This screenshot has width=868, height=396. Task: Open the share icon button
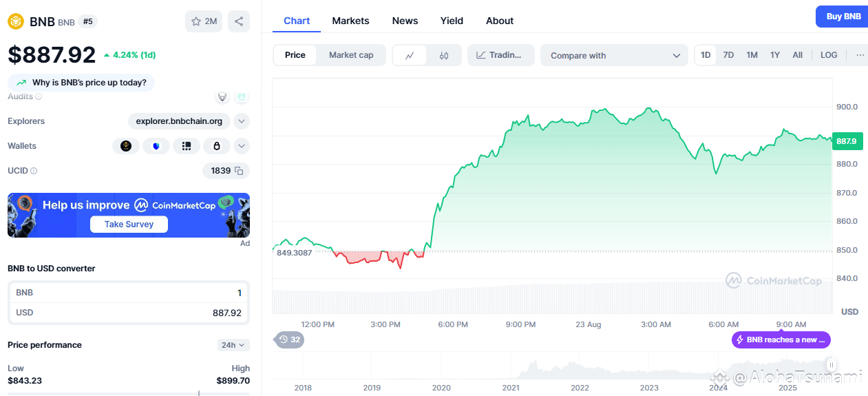point(239,21)
